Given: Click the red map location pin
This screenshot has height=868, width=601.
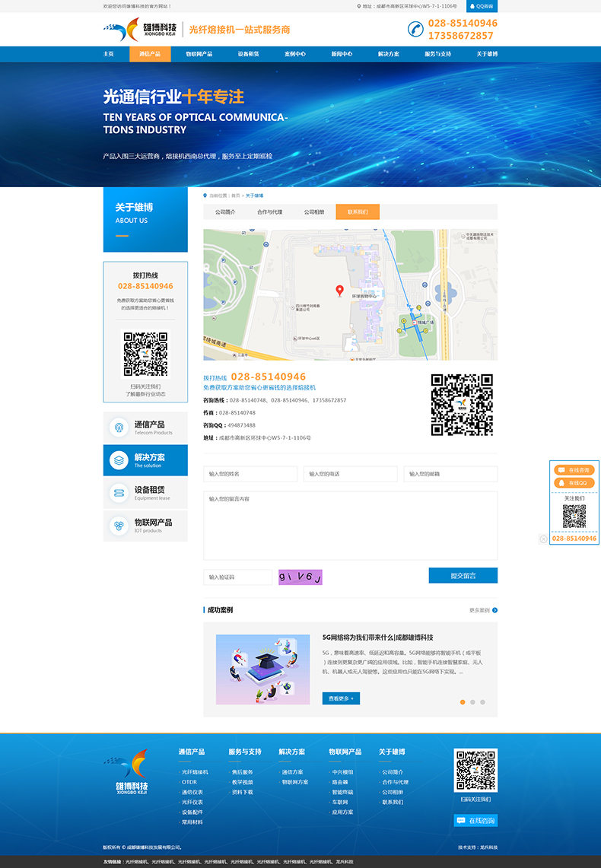Looking at the screenshot, I should [339, 290].
